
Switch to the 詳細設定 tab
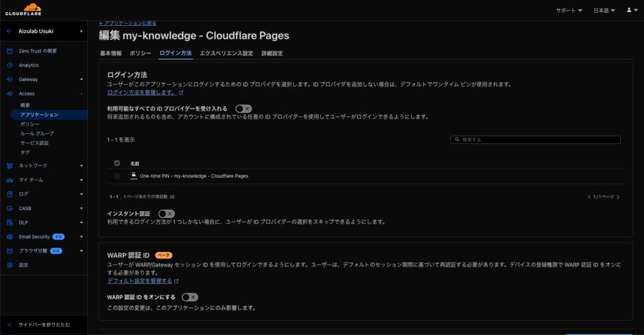[272, 53]
